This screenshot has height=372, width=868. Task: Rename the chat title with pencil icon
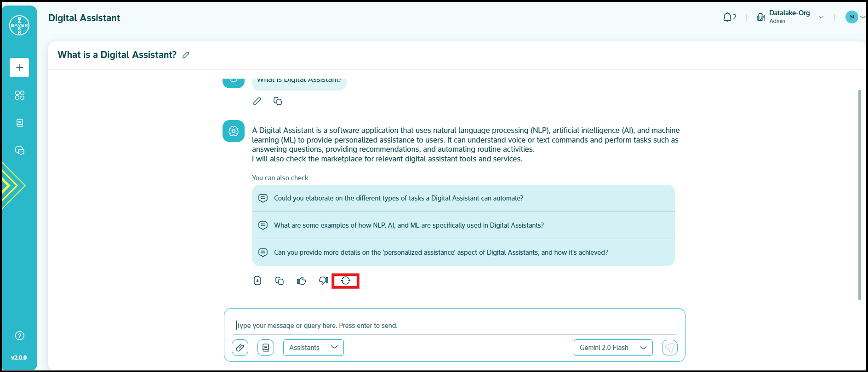click(186, 55)
